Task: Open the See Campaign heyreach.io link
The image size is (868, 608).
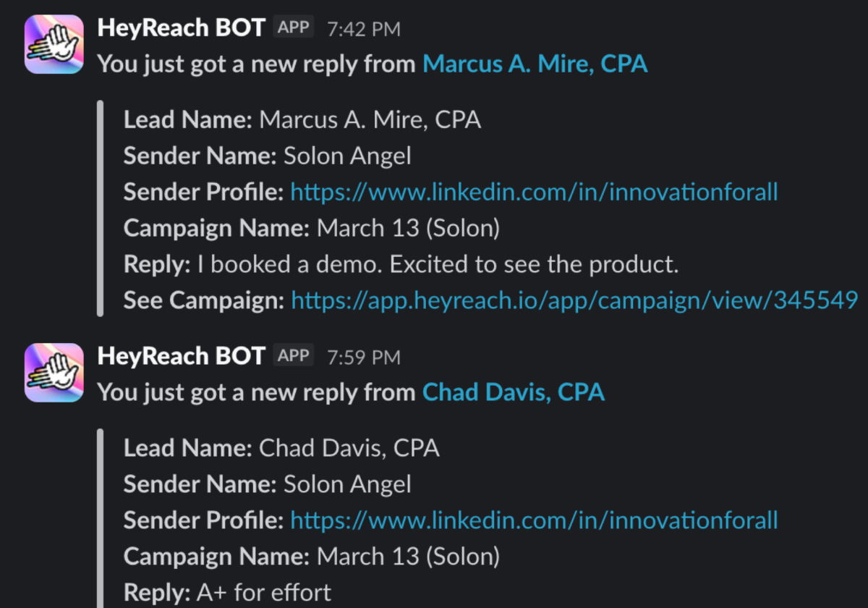Action: point(574,300)
